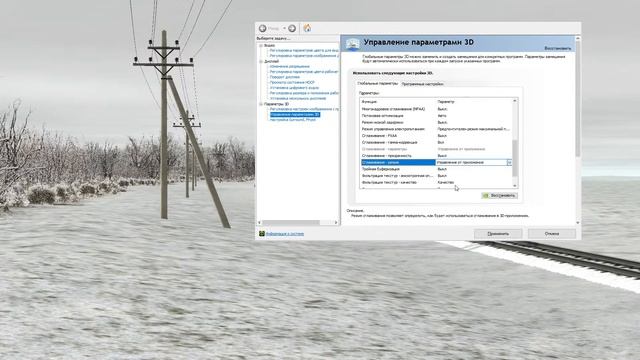This screenshot has height=360, width=640.
Task: Click the main panel vertical scrollbar thumb
Action: click(578, 99)
